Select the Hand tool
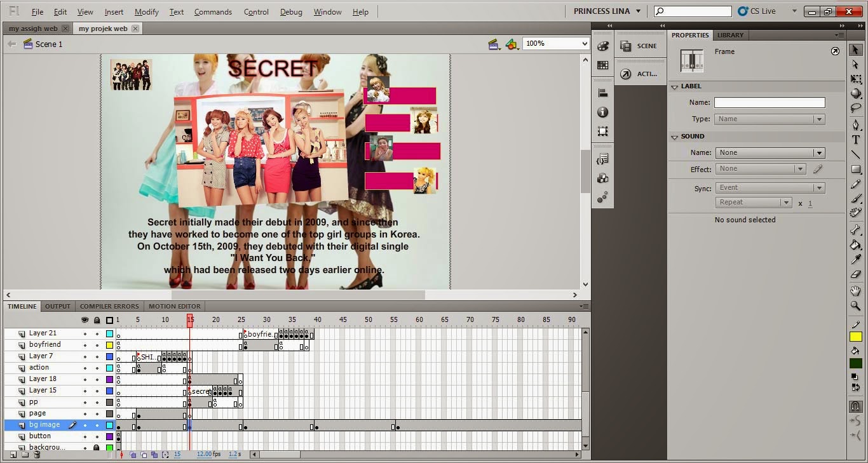Screen dimensions: 868x463 click(x=856, y=291)
